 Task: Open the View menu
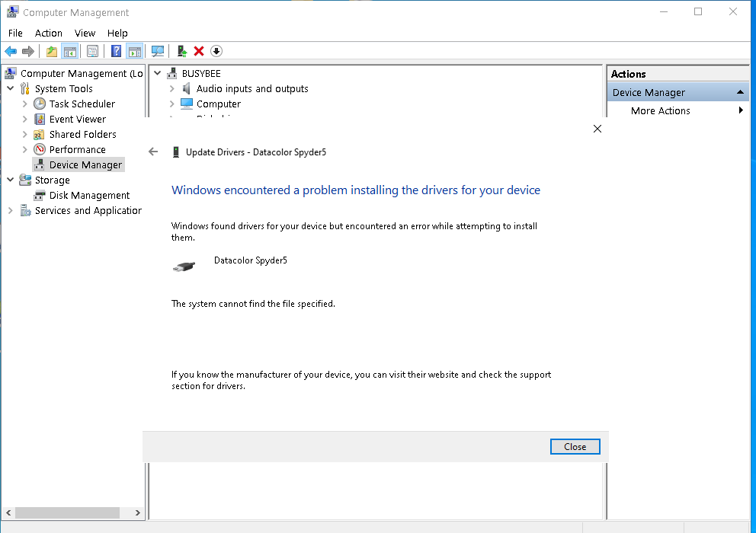(85, 33)
